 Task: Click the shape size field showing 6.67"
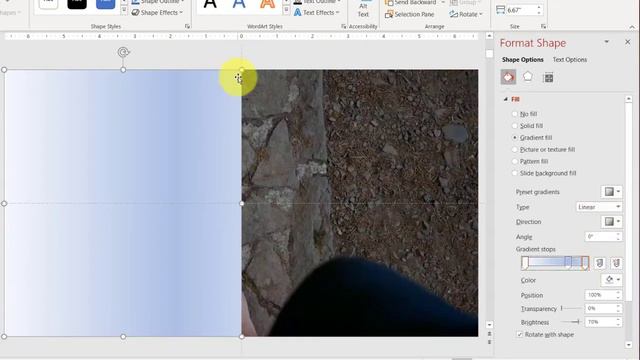521,10
